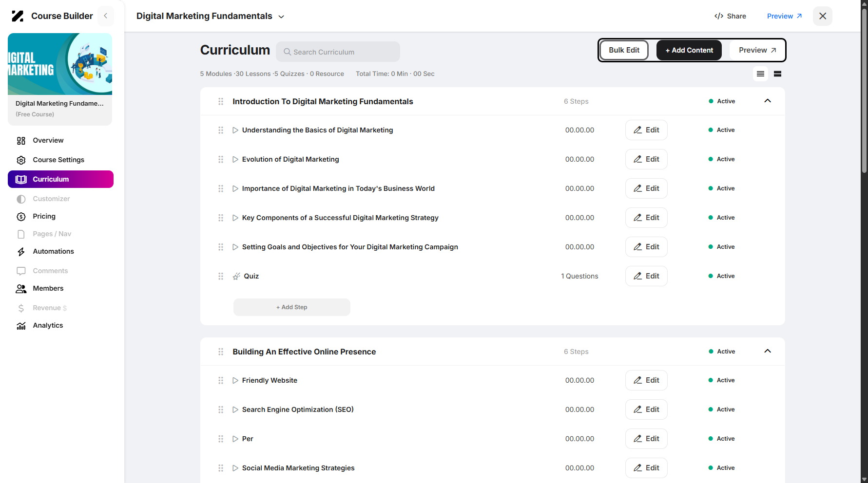Click the Members people icon
Screen dimensions: 868x483
pos(21,289)
